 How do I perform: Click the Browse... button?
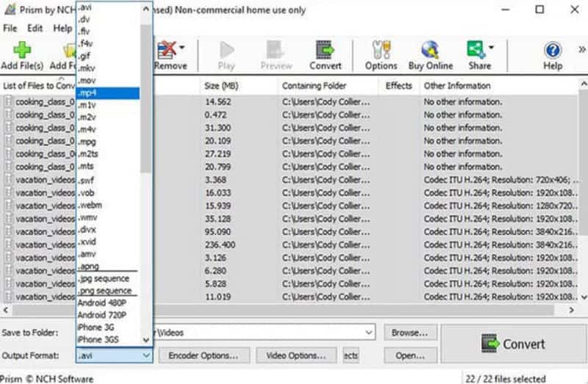pos(410,333)
